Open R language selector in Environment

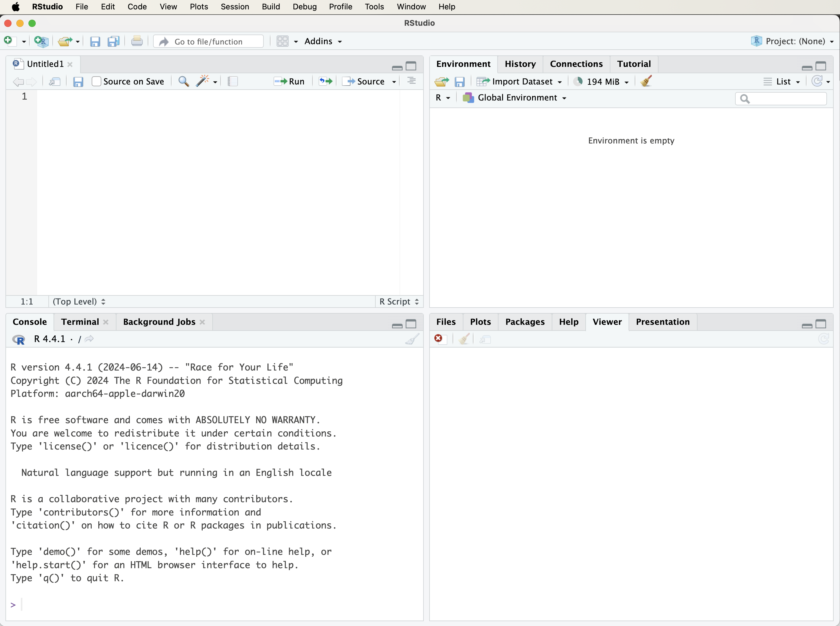click(443, 98)
